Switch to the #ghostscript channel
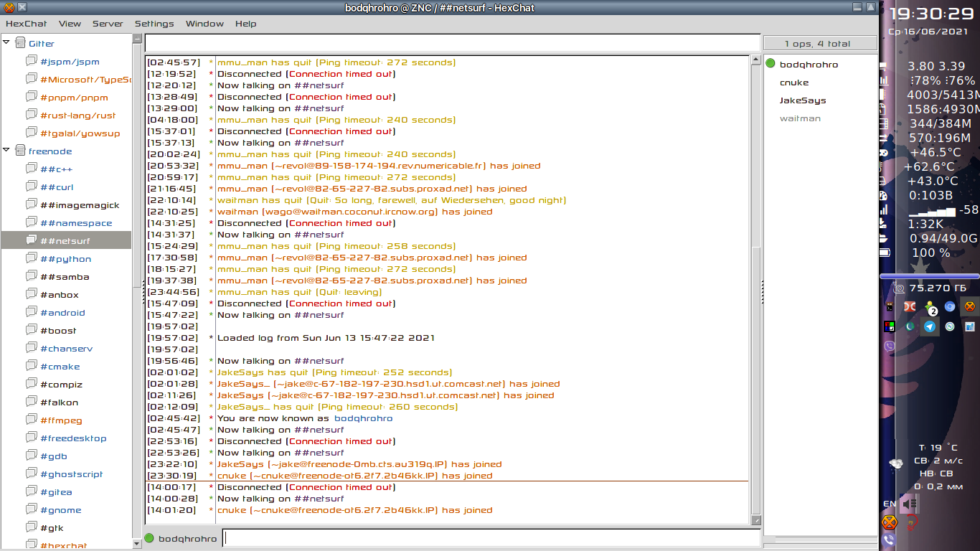This screenshot has width=980, height=551. (71, 474)
